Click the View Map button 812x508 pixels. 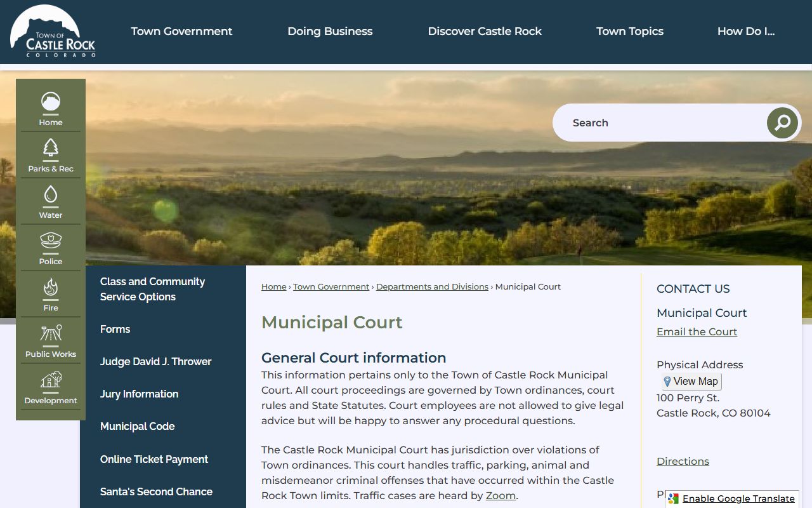point(691,382)
